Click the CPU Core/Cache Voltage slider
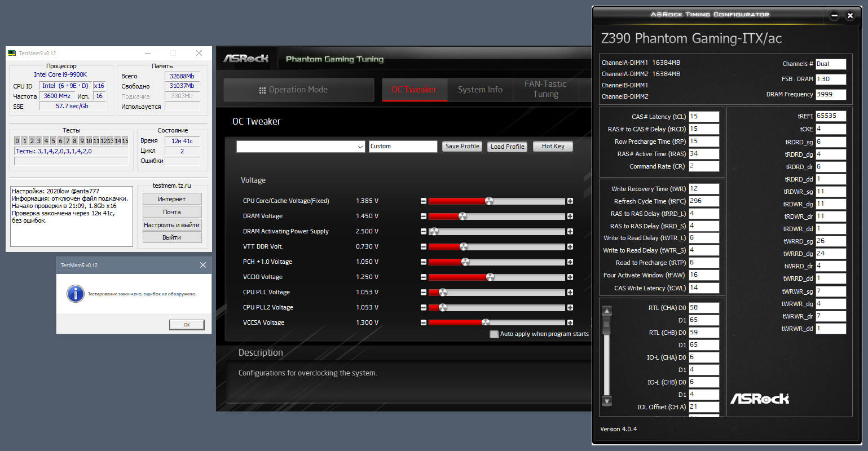The width and height of the screenshot is (868, 451). [x=497, y=201]
